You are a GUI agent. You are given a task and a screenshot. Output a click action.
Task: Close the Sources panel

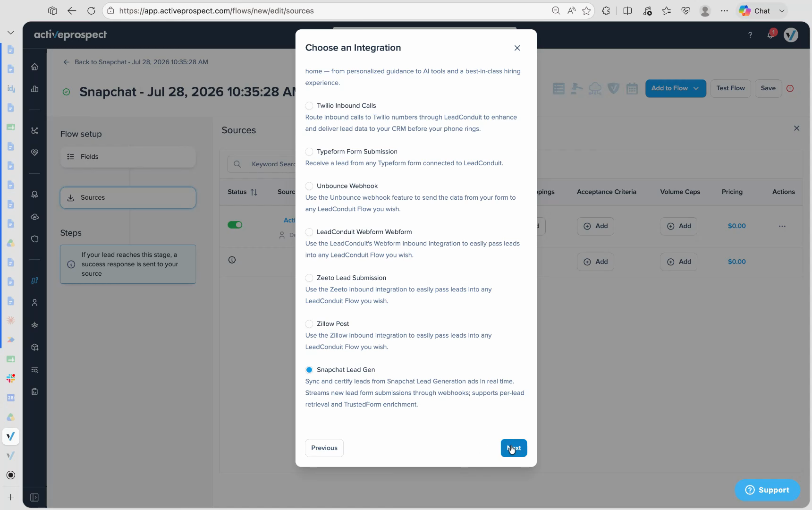(796, 128)
